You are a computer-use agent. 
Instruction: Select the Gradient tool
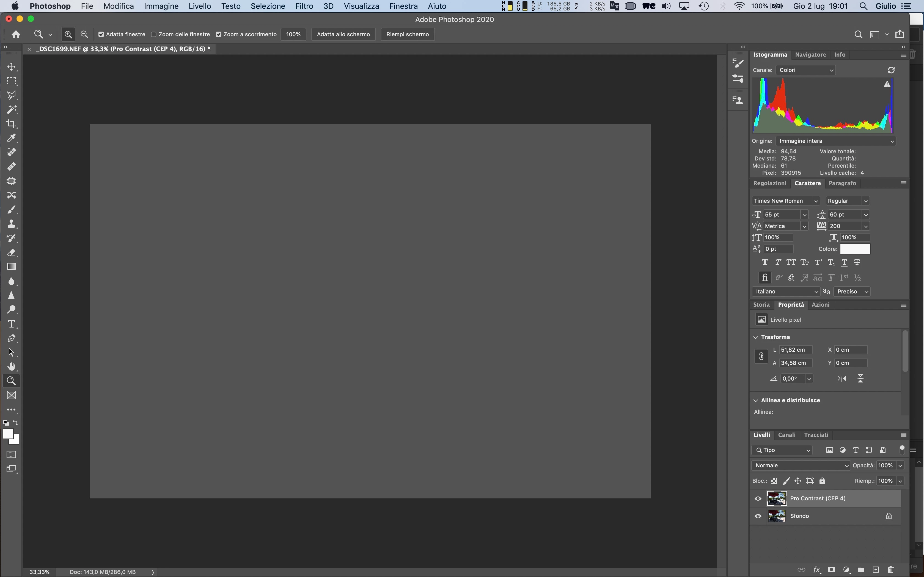(12, 266)
